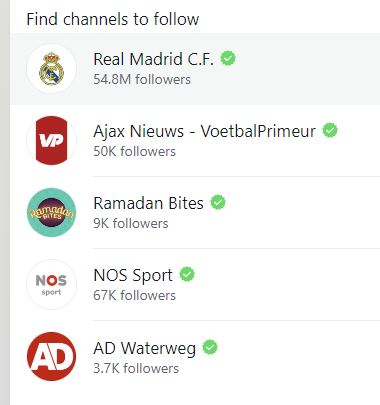Click NOS Sport's green verified badge

pyautogui.click(x=187, y=274)
